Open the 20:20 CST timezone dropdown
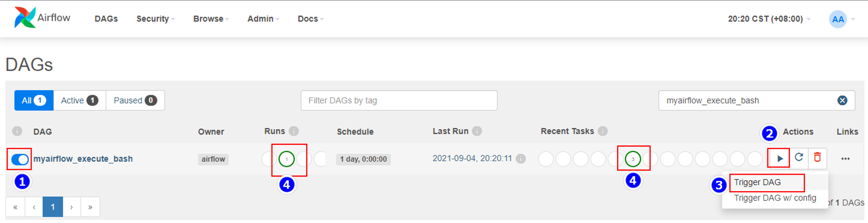 pyautogui.click(x=769, y=19)
